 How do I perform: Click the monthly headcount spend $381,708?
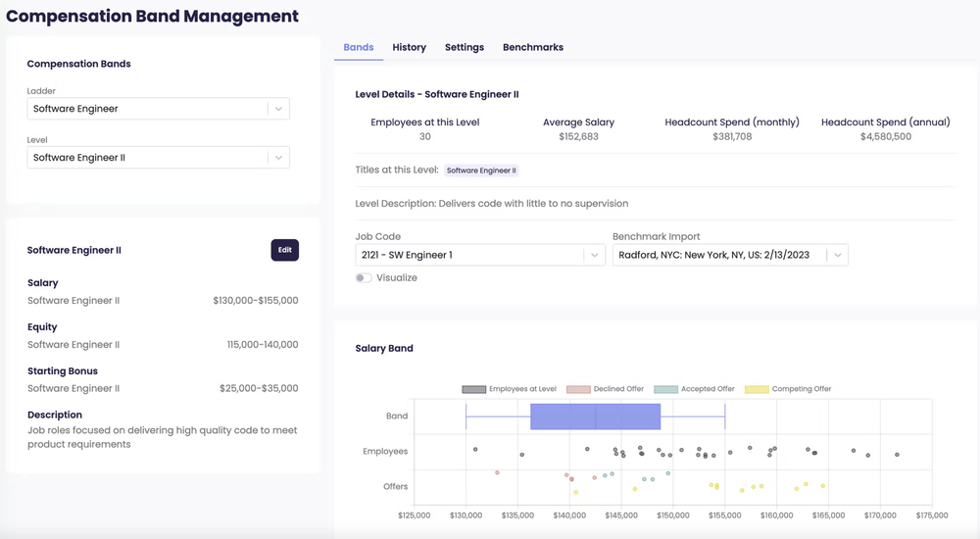click(x=732, y=137)
